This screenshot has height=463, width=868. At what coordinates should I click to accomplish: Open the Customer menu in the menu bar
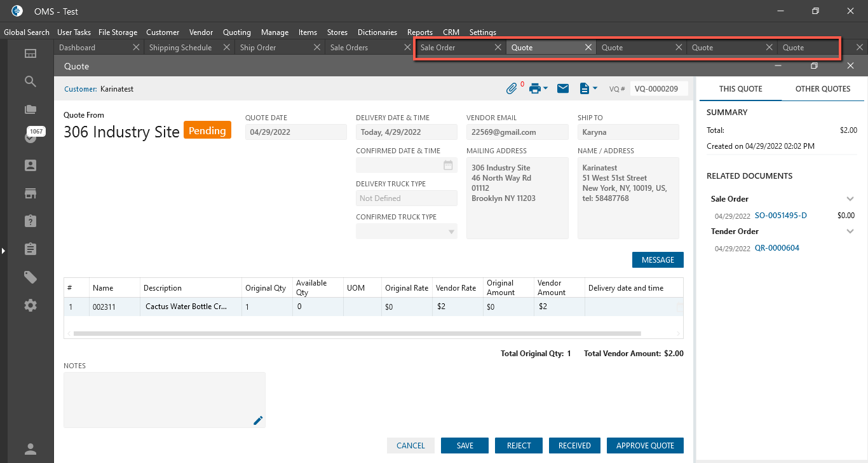(x=163, y=32)
